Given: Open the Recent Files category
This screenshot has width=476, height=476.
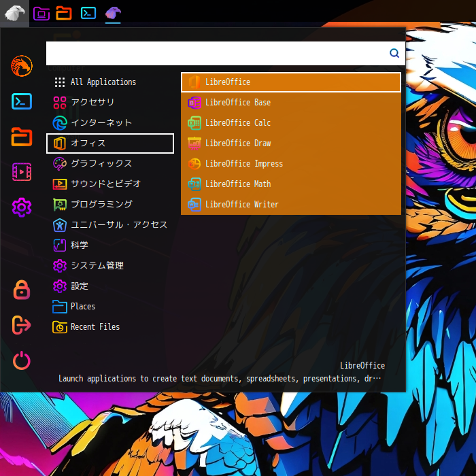Looking at the screenshot, I should (95, 327).
